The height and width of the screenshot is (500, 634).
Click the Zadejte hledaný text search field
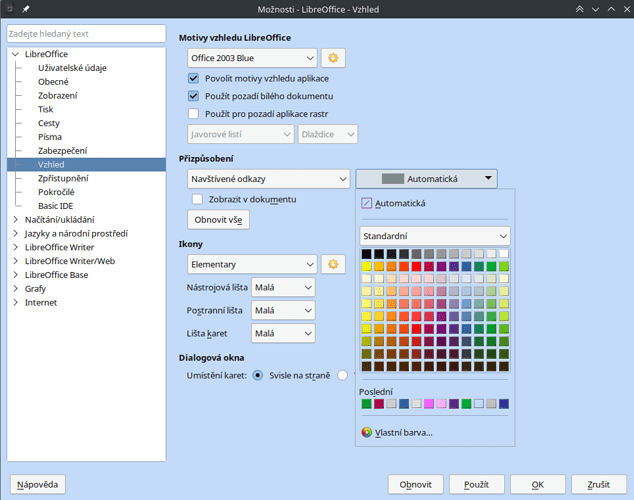[87, 34]
